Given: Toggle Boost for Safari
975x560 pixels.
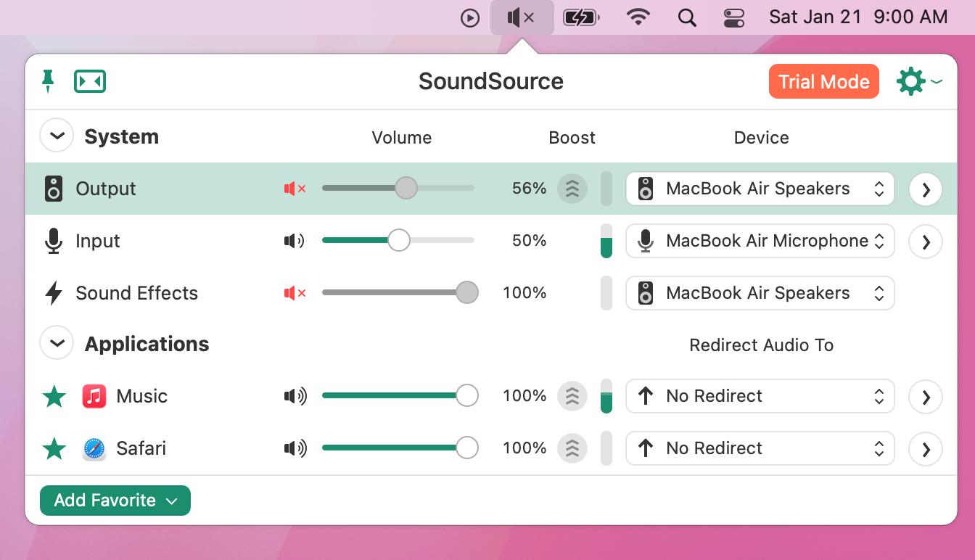Looking at the screenshot, I should (572, 448).
